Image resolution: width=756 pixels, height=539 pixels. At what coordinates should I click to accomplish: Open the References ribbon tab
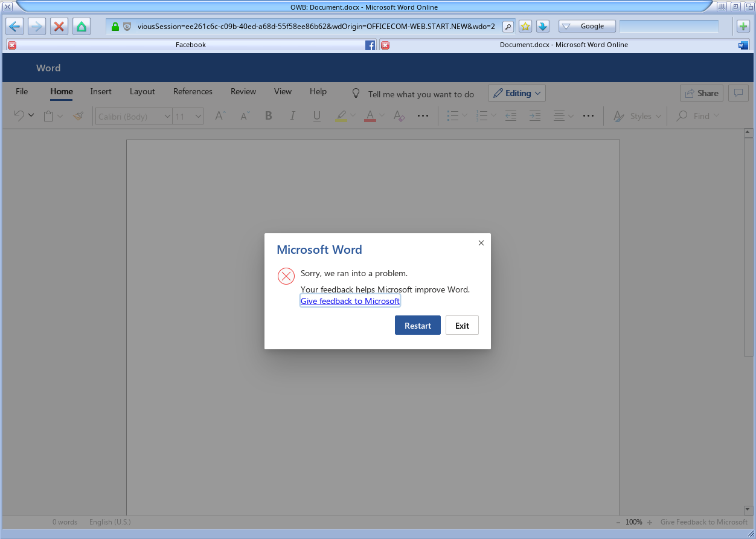[193, 92]
